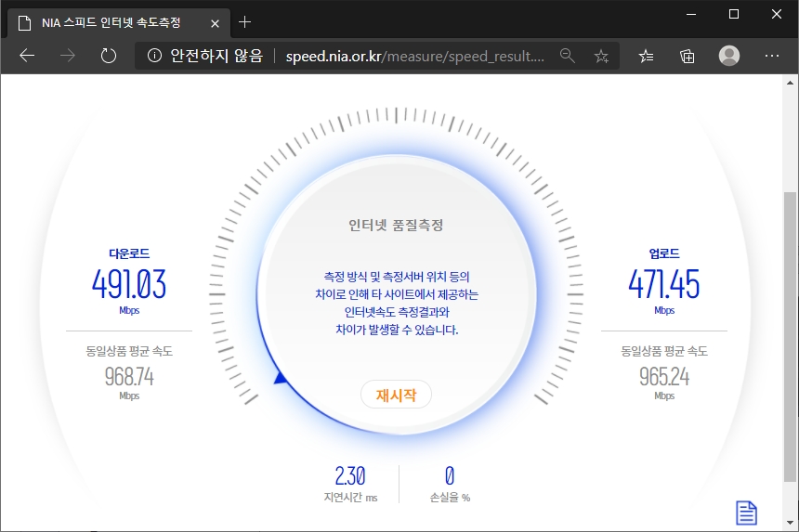Click the 동일상품 평균 속도 label under 업로드

point(664,351)
